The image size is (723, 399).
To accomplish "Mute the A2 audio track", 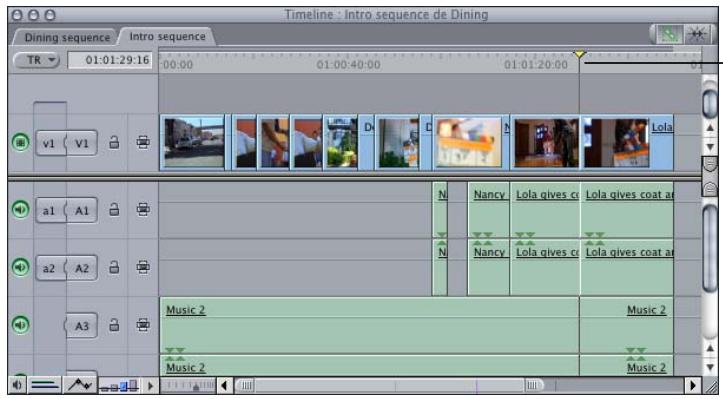I will [20, 267].
